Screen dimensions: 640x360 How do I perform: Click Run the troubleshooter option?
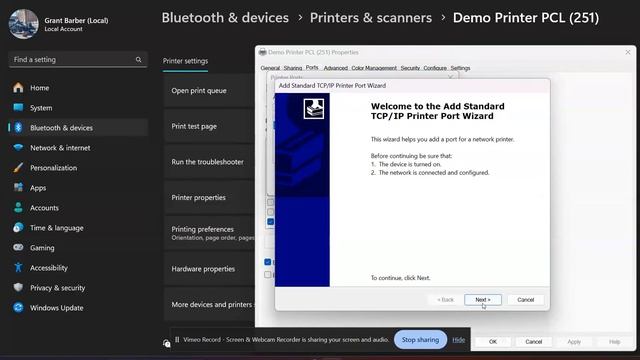(x=209, y=162)
